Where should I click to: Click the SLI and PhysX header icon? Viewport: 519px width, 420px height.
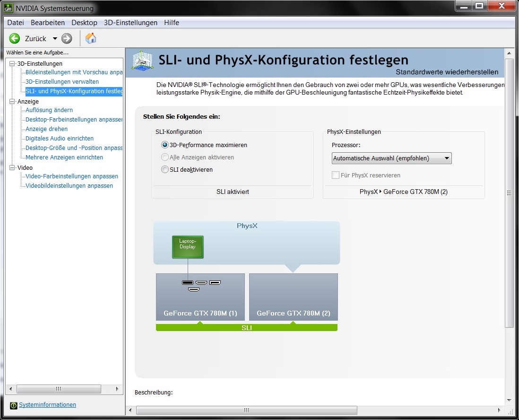[x=142, y=60]
